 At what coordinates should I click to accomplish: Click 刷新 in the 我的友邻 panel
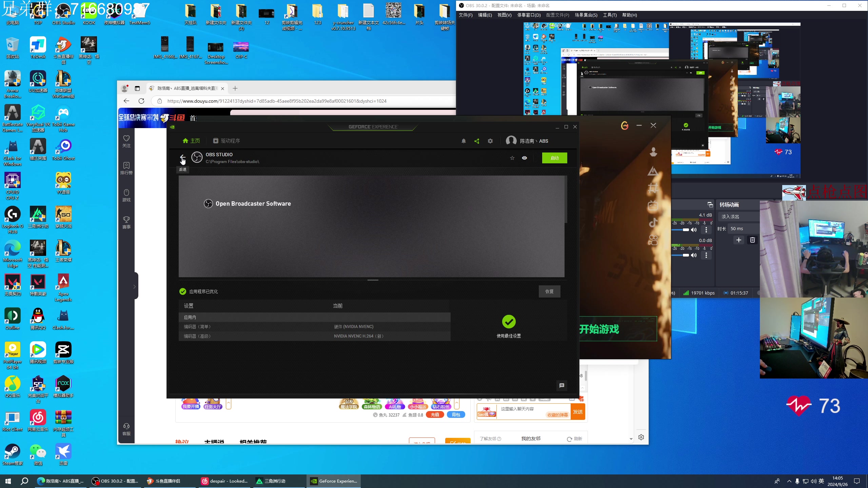pyautogui.click(x=575, y=439)
